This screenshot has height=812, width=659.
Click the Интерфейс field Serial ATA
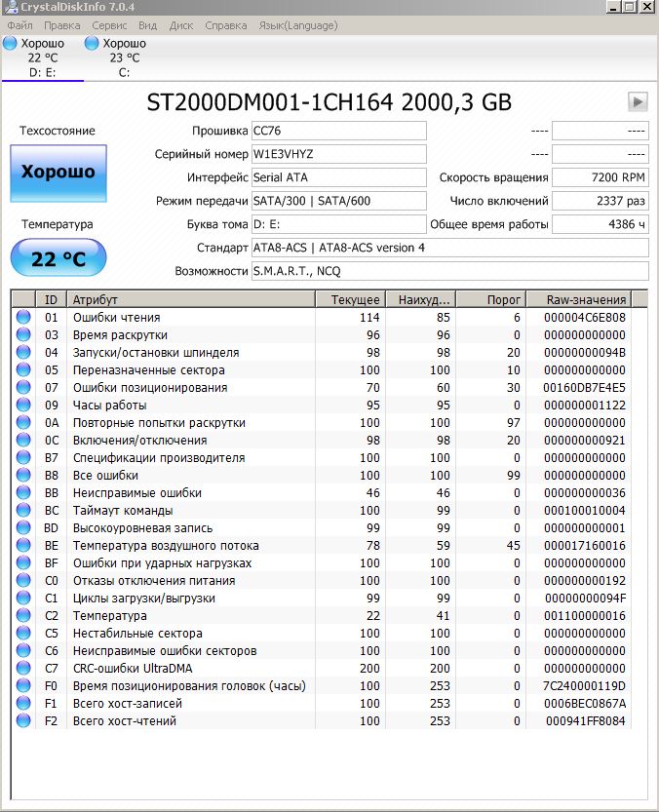pos(339,177)
